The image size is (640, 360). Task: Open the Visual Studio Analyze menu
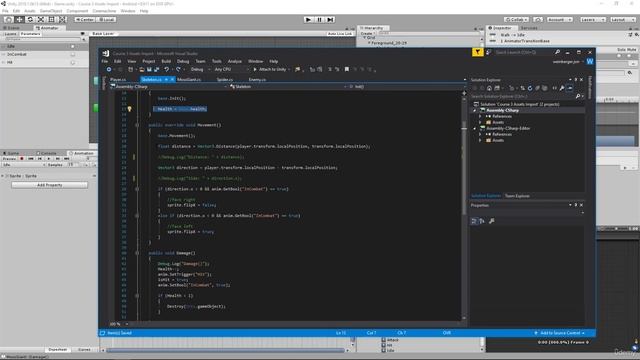tap(235, 61)
